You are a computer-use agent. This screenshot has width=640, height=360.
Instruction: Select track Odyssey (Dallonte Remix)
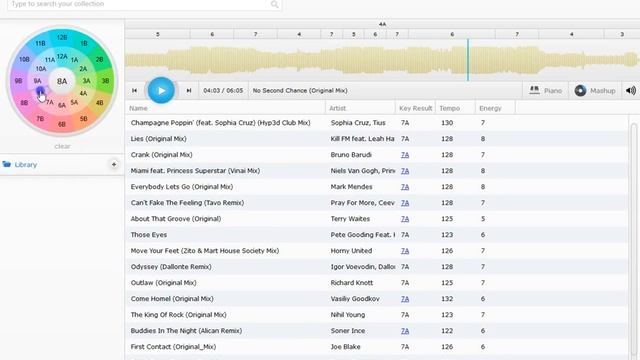point(376,267)
